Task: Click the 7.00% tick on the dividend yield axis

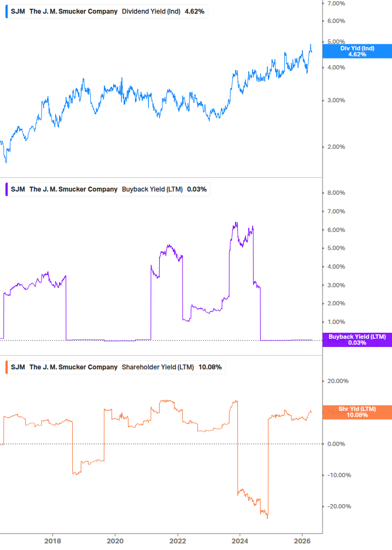Action: 336,3
